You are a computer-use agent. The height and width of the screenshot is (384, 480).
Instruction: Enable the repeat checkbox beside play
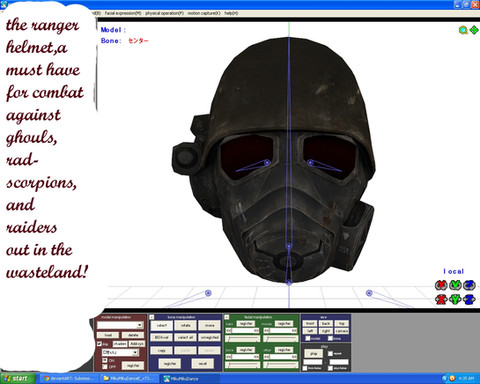330,353
